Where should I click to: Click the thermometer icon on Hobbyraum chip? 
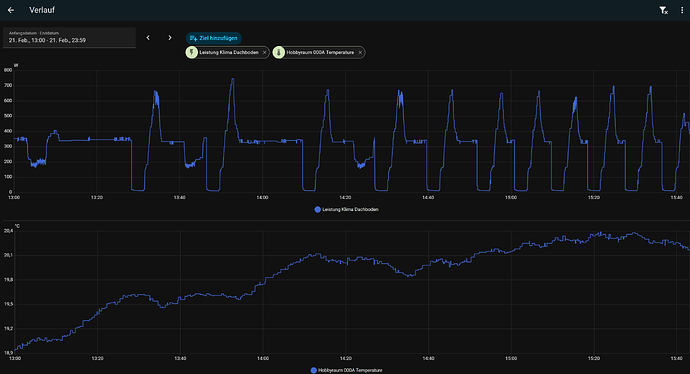[x=279, y=52]
